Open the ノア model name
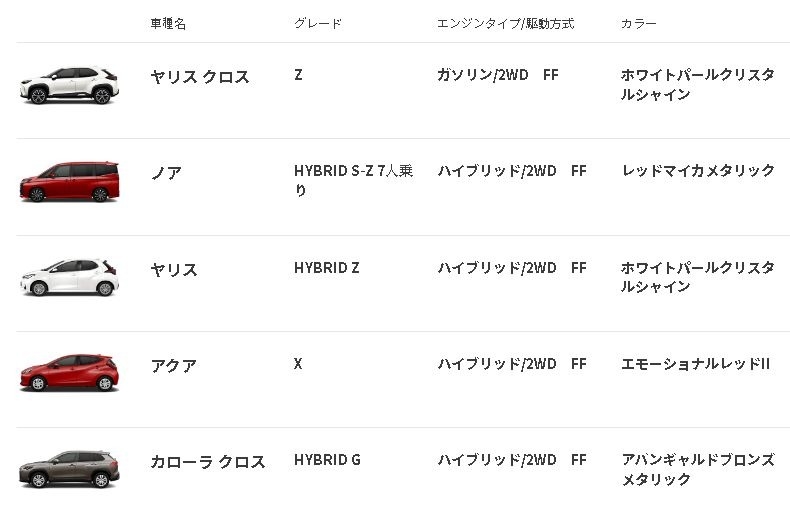Image resolution: width=790 pixels, height=521 pixels. [x=166, y=173]
